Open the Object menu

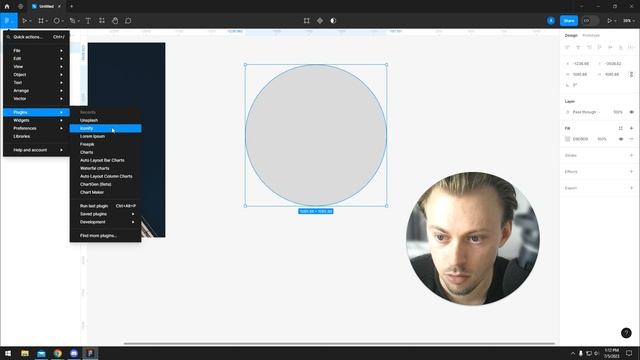[36, 75]
